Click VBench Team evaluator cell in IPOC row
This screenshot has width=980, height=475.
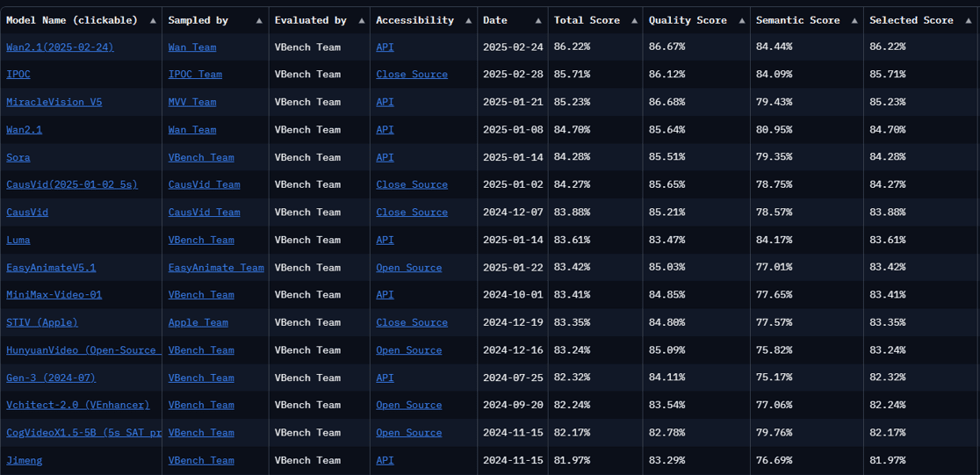pyautogui.click(x=320, y=75)
